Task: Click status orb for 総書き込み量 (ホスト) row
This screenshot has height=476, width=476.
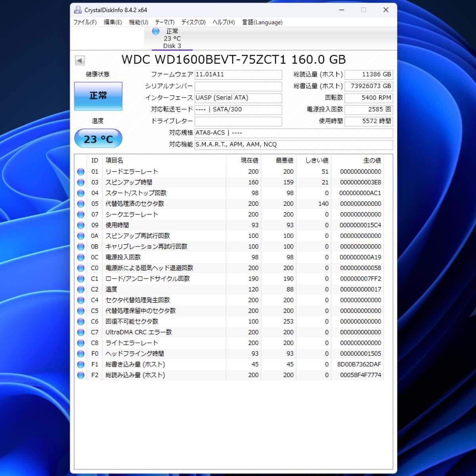Action: pyautogui.click(x=81, y=365)
